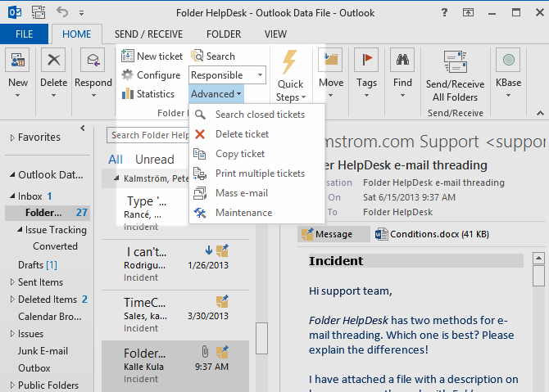Click the Tags red flag icon

pos(366,60)
